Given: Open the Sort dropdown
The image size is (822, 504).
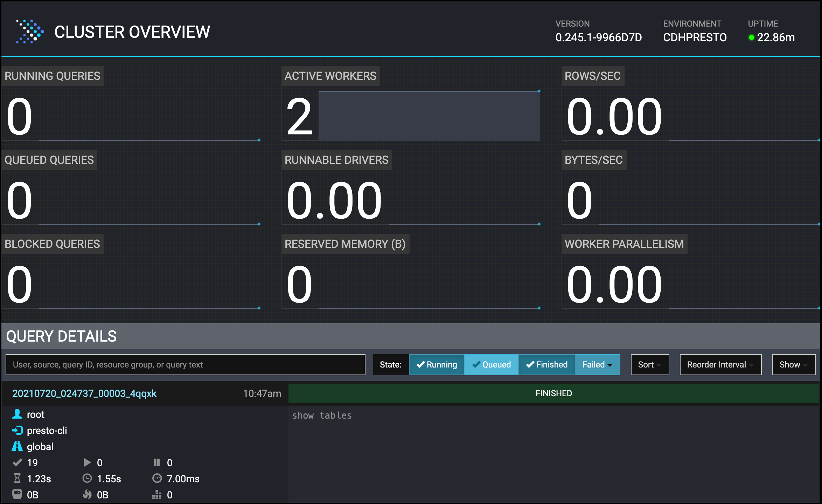Looking at the screenshot, I should point(650,365).
